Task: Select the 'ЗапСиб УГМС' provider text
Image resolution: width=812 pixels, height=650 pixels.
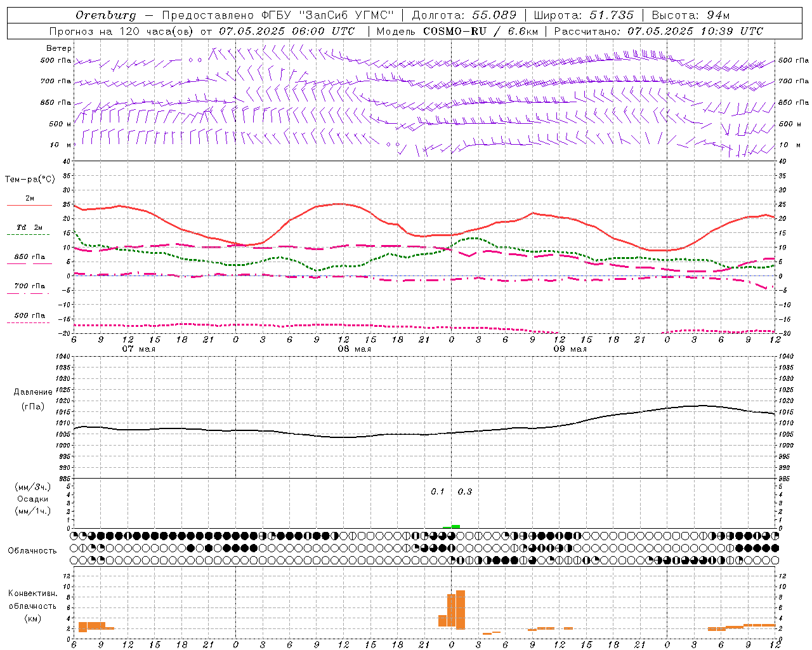Action: 345,15
